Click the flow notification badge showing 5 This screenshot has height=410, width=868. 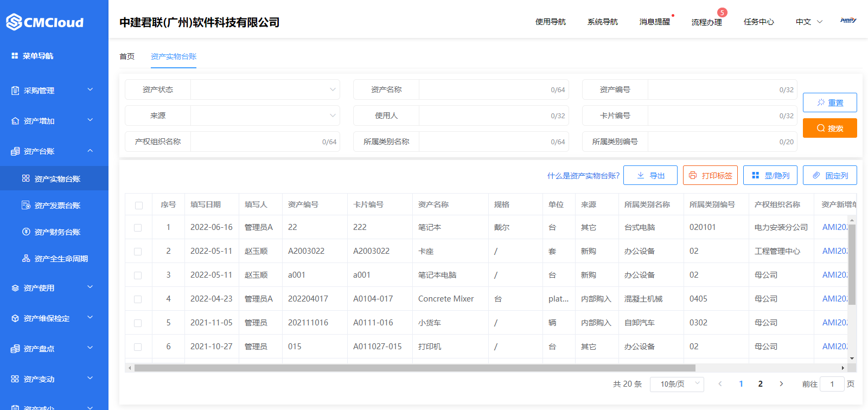point(722,12)
